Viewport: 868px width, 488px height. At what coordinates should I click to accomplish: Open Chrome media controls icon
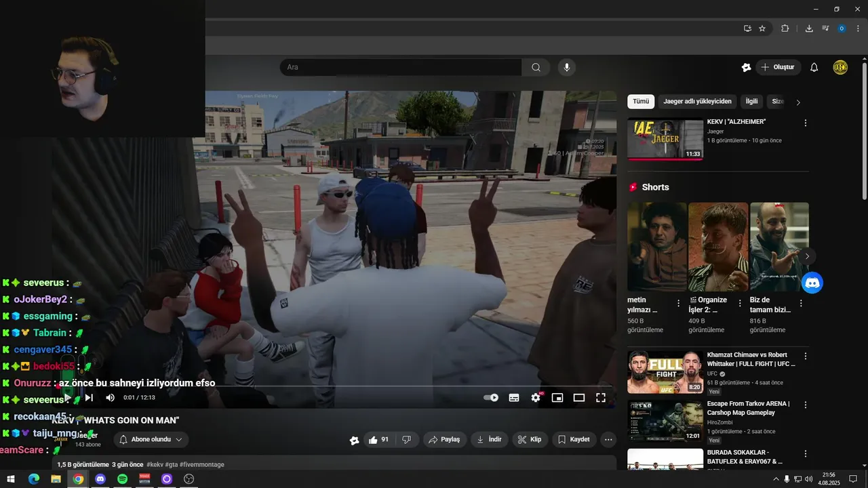click(825, 28)
